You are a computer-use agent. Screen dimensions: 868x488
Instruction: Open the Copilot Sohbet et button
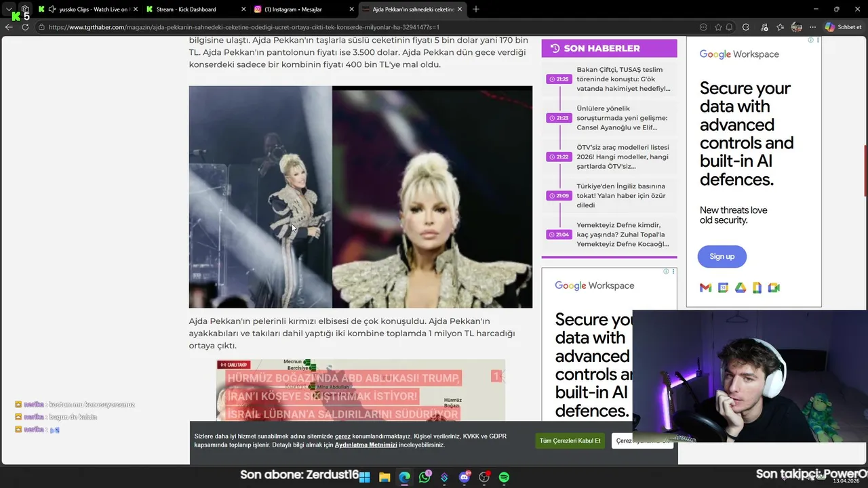(844, 27)
